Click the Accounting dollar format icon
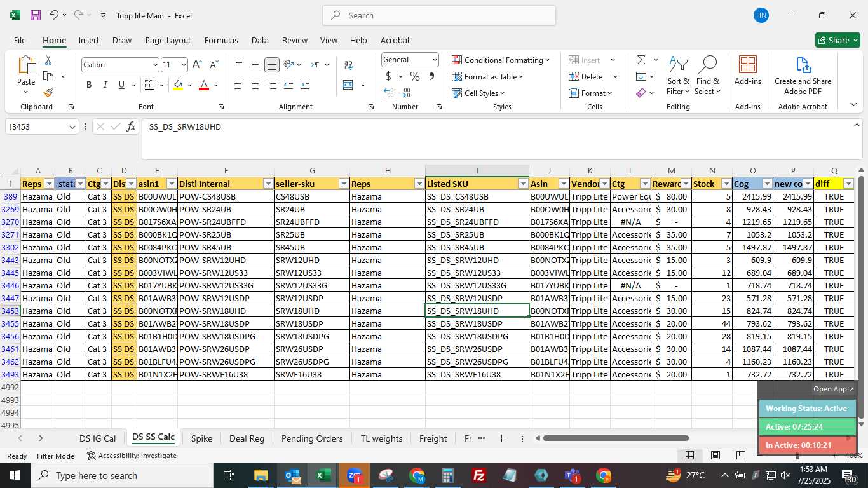This screenshot has height=488, width=868. [389, 77]
